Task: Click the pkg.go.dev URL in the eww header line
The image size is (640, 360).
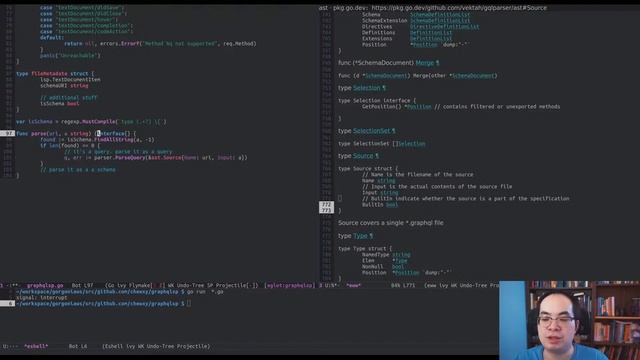Action: tap(459, 8)
